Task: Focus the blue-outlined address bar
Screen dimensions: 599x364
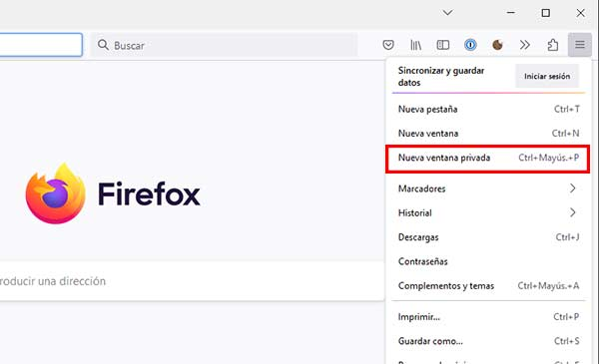Action: pyautogui.click(x=41, y=45)
